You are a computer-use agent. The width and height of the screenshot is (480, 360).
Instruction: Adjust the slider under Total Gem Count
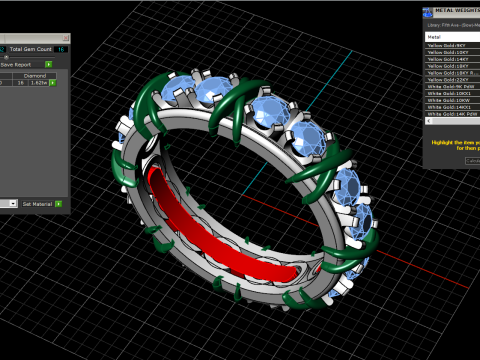6,57
